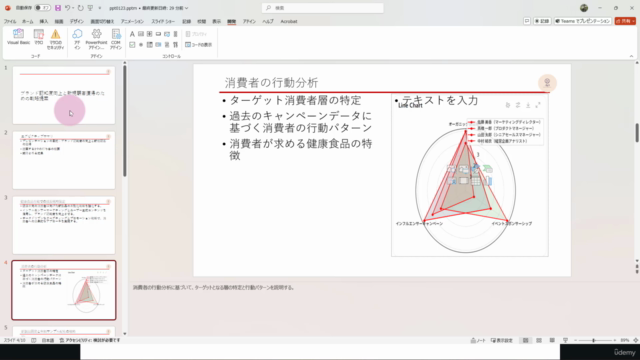Open Display Settings in status bar
Screen dimensions: 640x360
pos(502,340)
